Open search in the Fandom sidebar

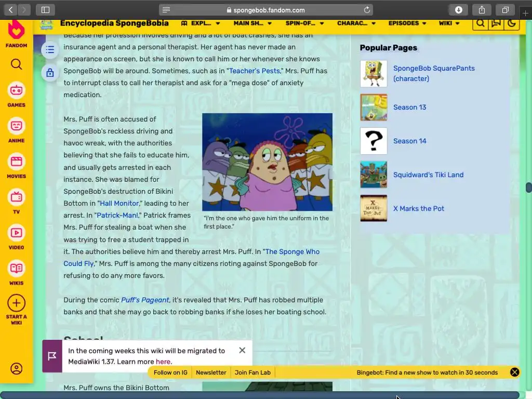pos(16,64)
